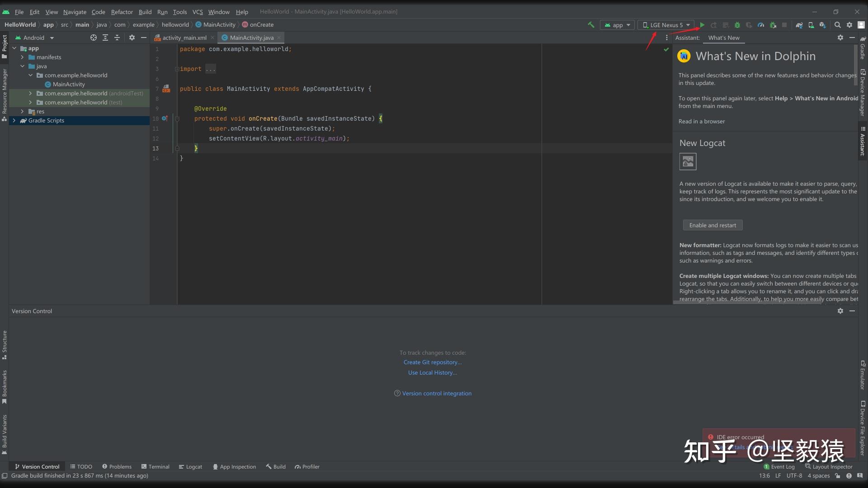This screenshot has height=488, width=868.
Task: Open the Profiler gauge icon in toolbar
Action: [761, 25]
